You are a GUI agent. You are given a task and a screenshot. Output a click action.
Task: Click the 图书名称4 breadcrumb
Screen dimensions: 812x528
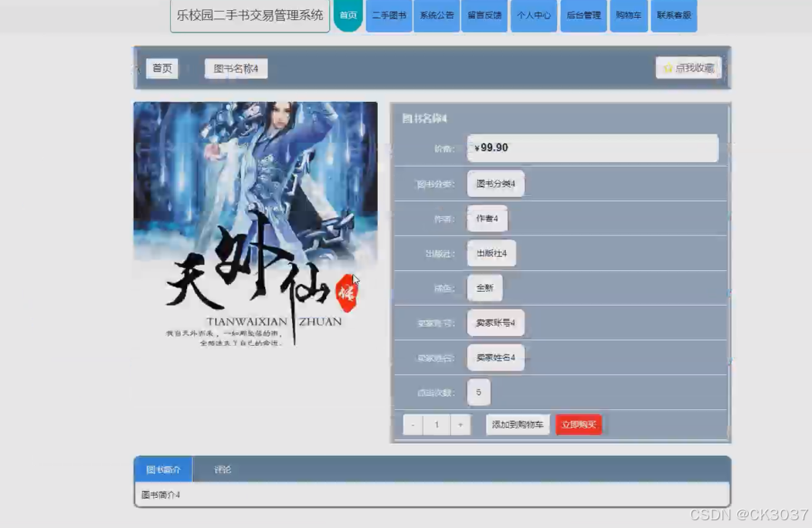point(236,69)
